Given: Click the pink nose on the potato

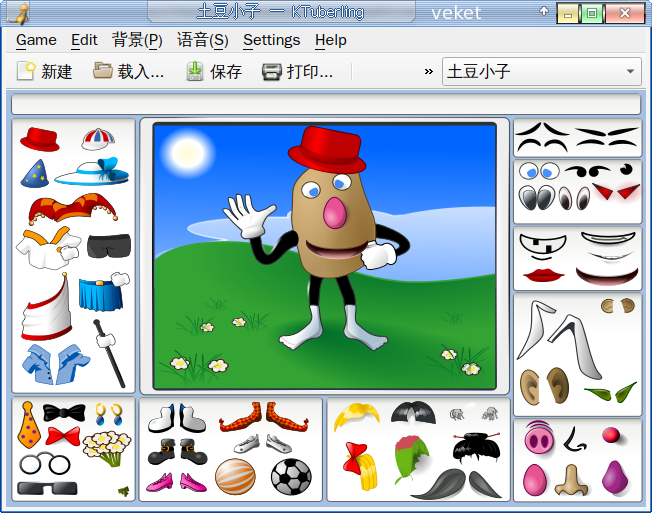Looking at the screenshot, I should click(334, 213).
